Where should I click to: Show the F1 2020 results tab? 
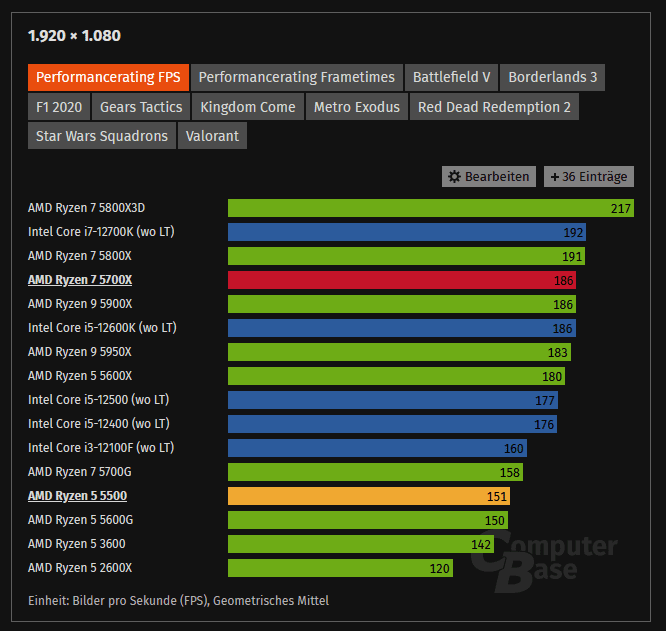coord(59,107)
